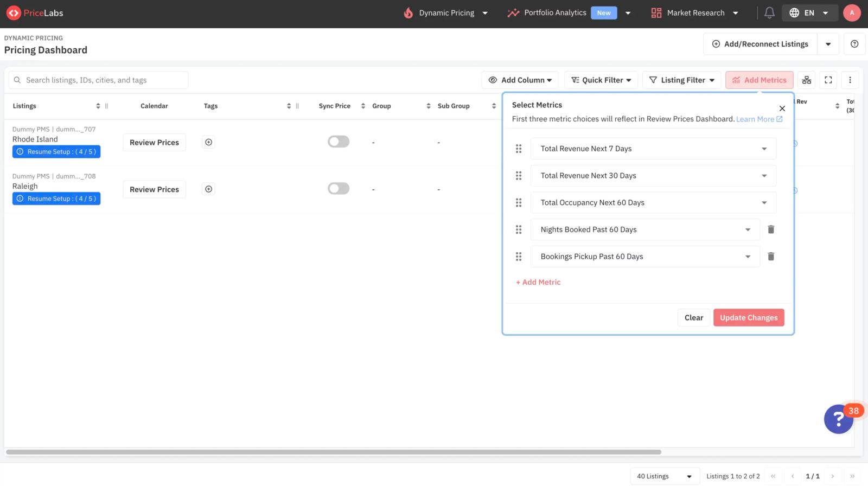
Task: Open the Market Research menu
Action: [x=695, y=13]
